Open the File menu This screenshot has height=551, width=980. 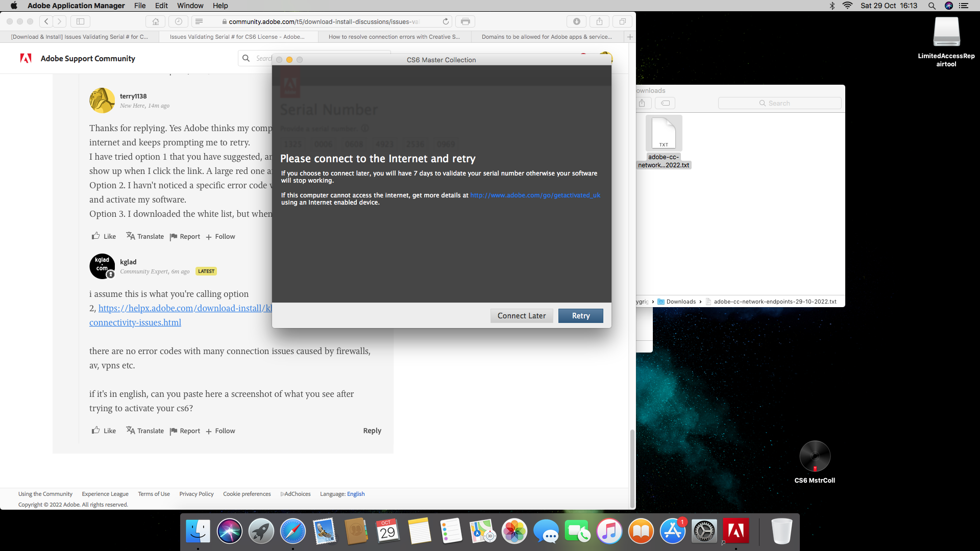point(140,6)
